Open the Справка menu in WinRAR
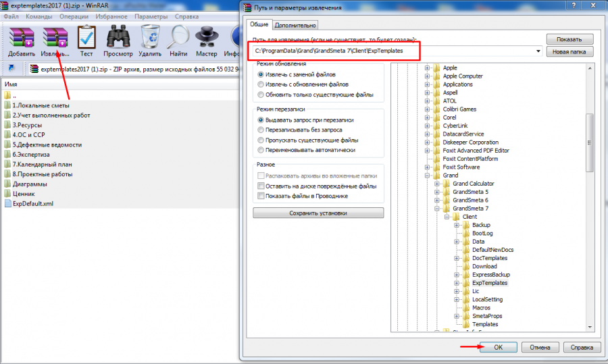The width and height of the screenshot is (608, 364). [x=186, y=17]
